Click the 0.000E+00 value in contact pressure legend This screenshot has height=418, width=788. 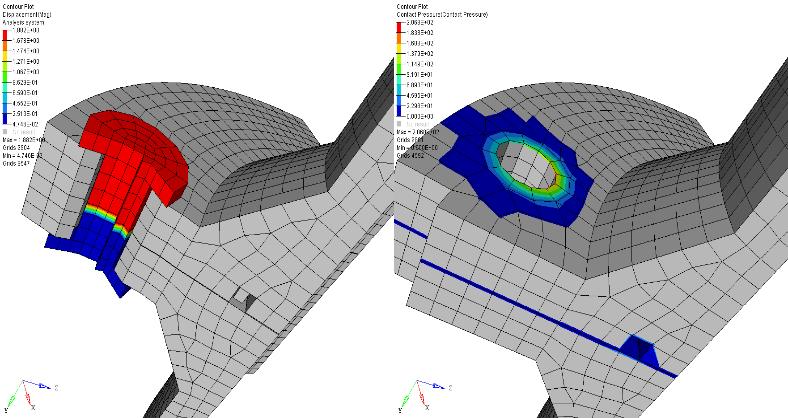click(x=419, y=117)
